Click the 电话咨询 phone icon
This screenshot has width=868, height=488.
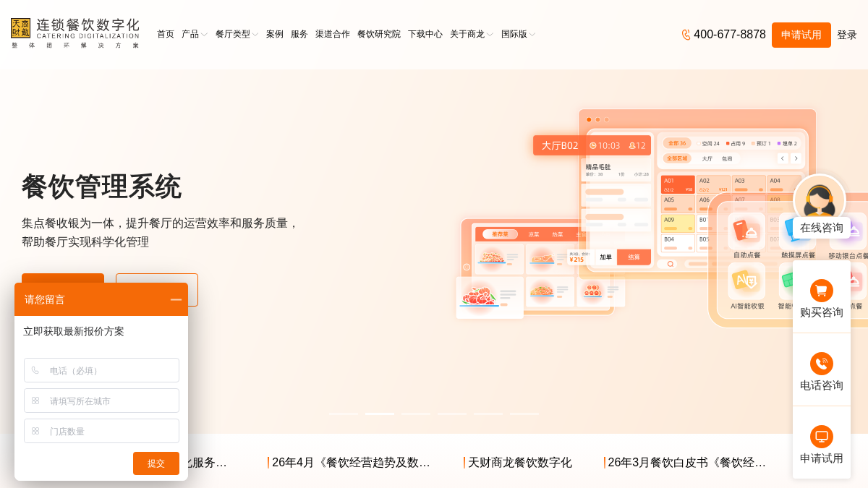[x=822, y=364]
